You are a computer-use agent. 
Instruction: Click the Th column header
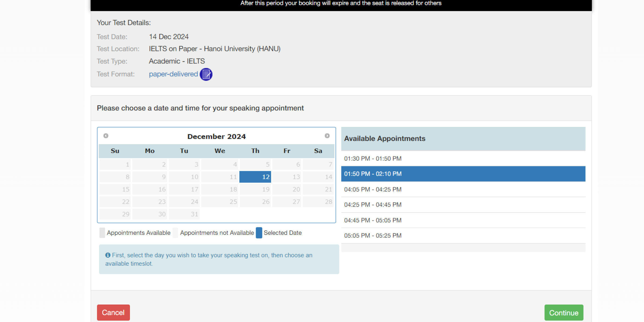[x=255, y=151]
